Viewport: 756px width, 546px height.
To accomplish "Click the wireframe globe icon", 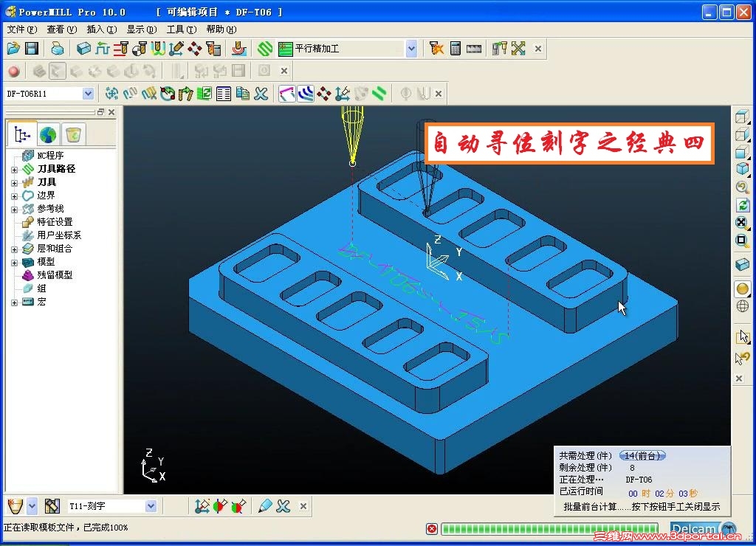I will (x=743, y=306).
